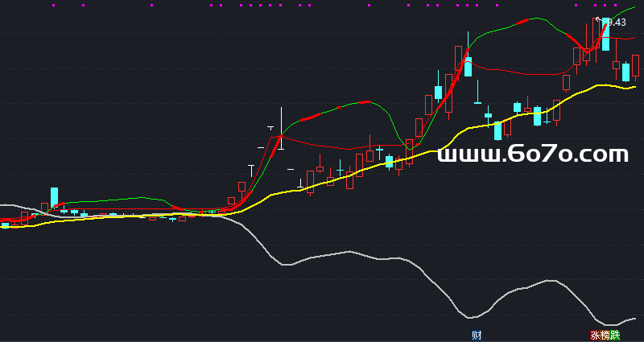This screenshot has width=644, height=342.
Task: Click the red 涨 icon
Action: pyautogui.click(x=596, y=335)
